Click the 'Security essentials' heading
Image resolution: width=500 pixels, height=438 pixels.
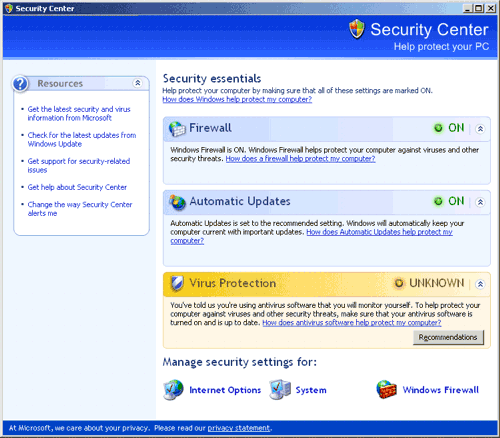click(x=212, y=79)
